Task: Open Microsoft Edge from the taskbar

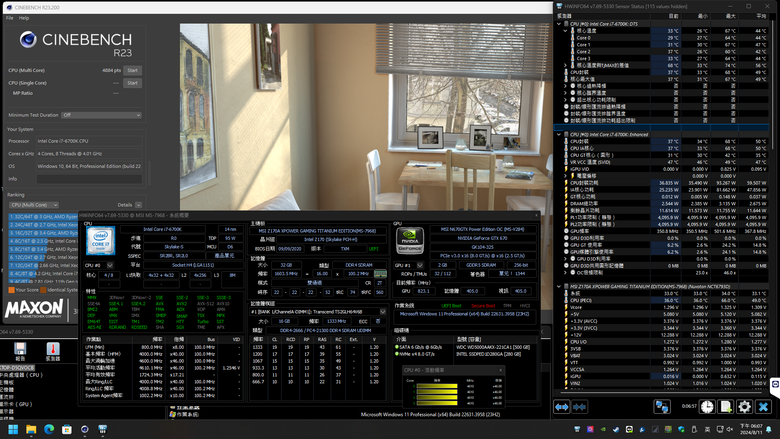Action: (49, 429)
